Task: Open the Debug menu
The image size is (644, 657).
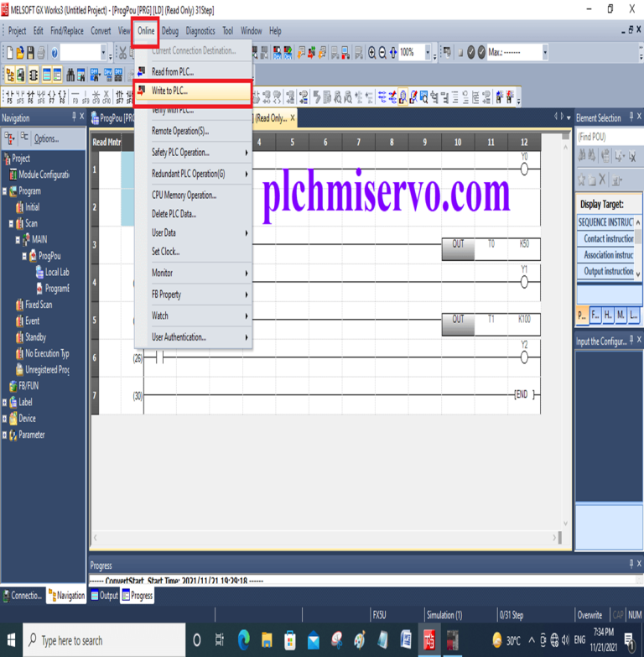Action: [170, 31]
